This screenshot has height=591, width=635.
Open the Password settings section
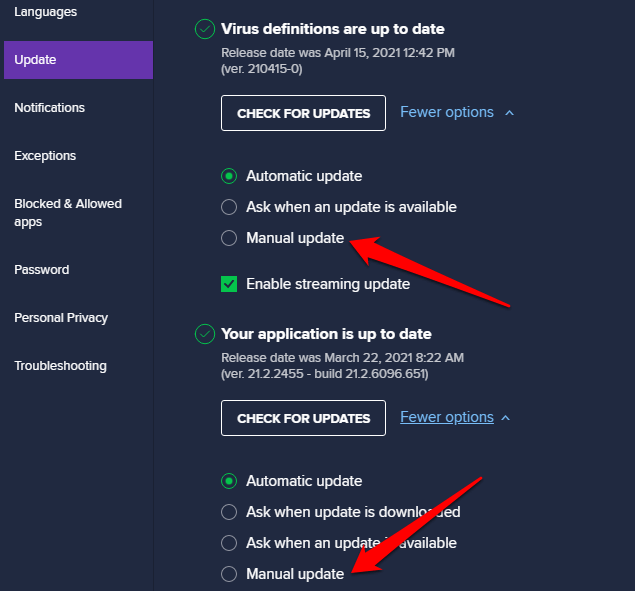[x=42, y=270]
